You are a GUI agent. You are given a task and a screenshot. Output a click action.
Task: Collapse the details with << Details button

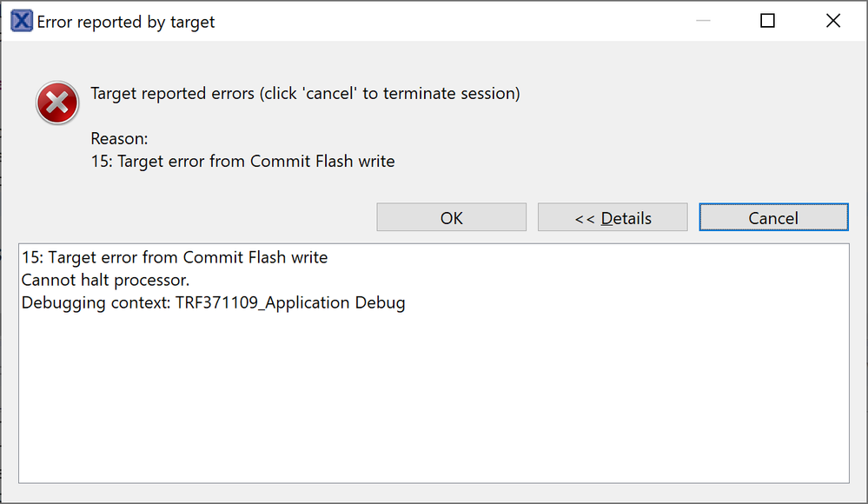tap(613, 218)
